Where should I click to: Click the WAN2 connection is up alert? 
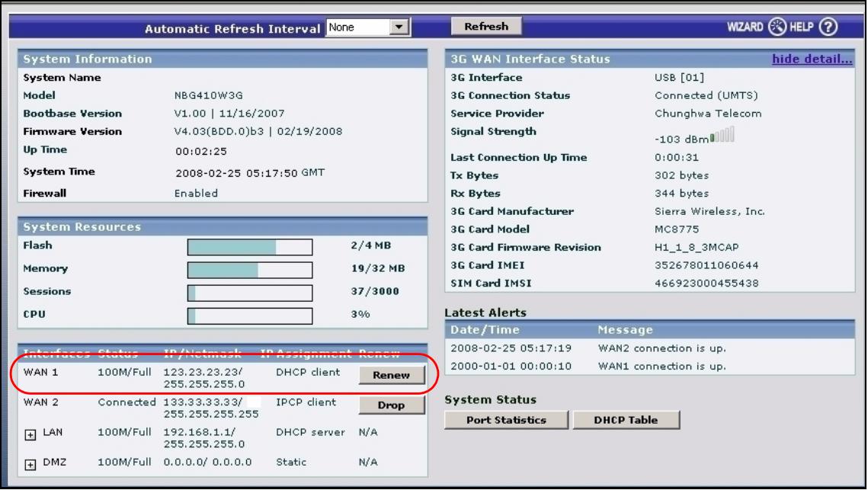tap(662, 348)
